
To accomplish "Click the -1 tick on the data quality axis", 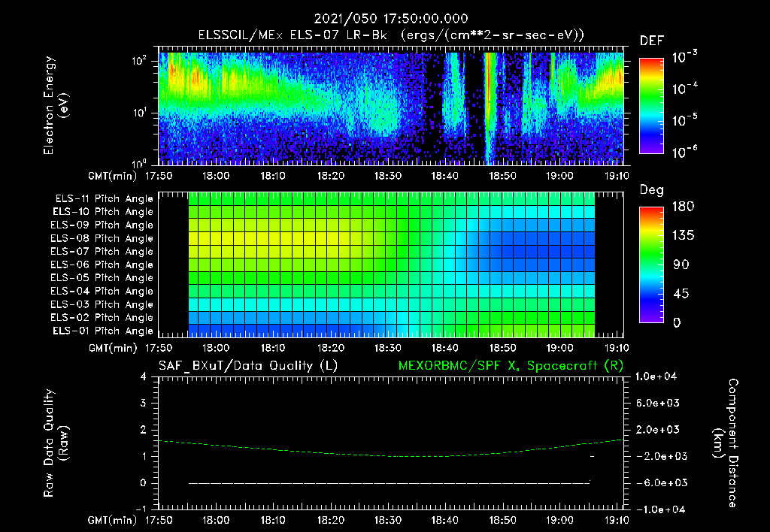I will (x=141, y=509).
